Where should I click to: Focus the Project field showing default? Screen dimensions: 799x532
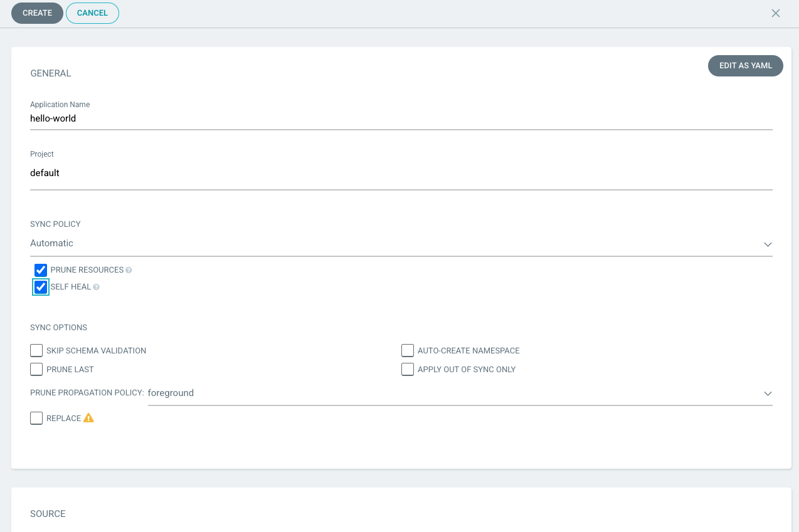[x=400, y=173]
